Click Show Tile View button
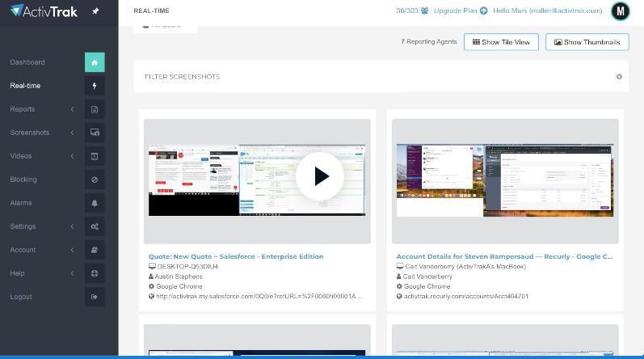 click(501, 42)
